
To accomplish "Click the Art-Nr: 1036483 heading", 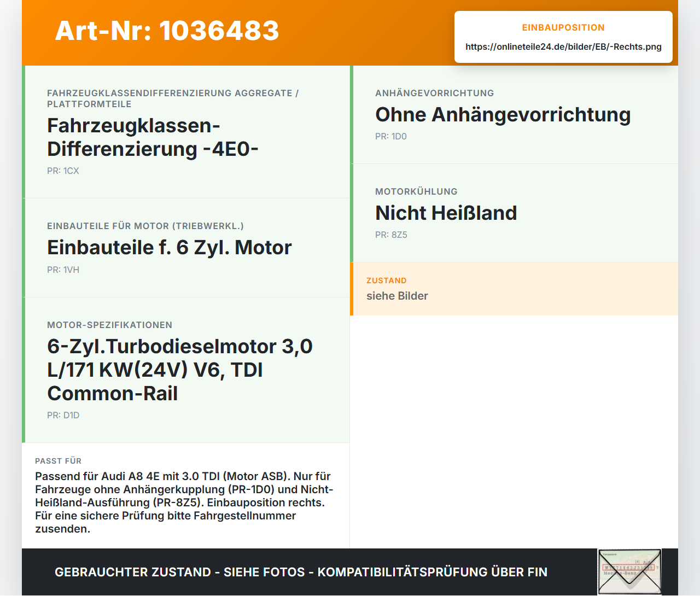I will coord(167,31).
